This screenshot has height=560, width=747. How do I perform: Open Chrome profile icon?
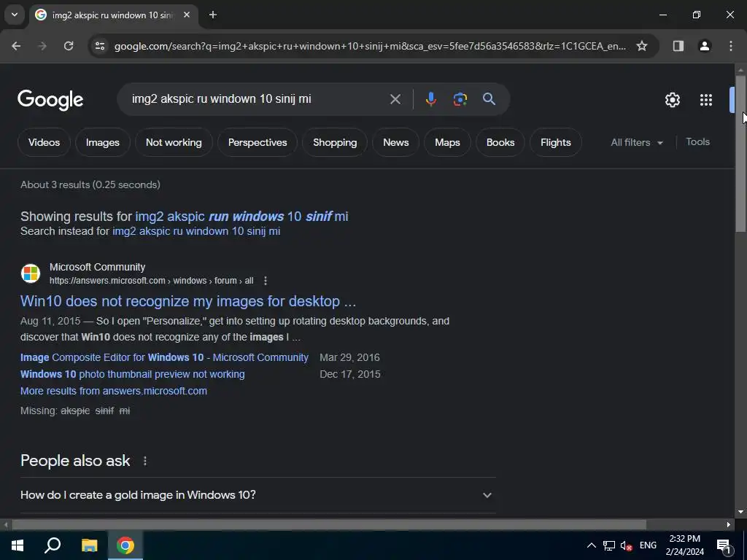(705, 46)
